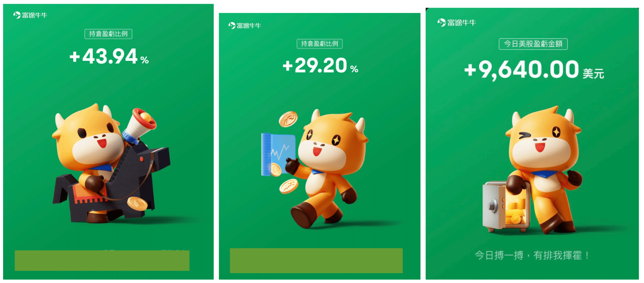Select the 今日美股盈虧金額 label
Image resolution: width=644 pixels, height=283 pixels.
[x=533, y=44]
